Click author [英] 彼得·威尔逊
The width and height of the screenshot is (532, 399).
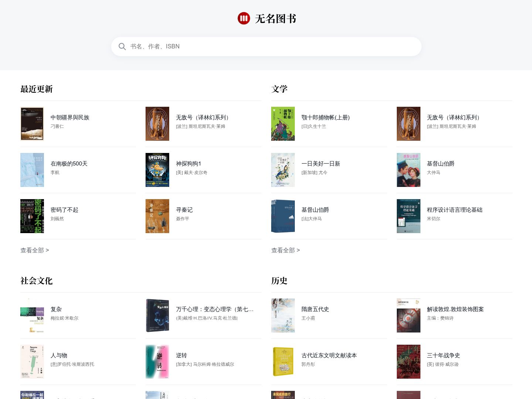[x=443, y=364]
